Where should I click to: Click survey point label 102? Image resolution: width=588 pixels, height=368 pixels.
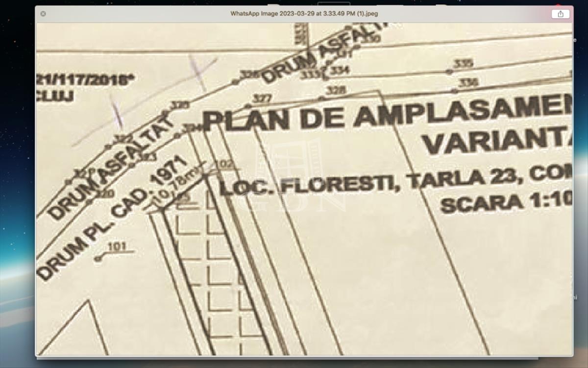click(x=224, y=164)
